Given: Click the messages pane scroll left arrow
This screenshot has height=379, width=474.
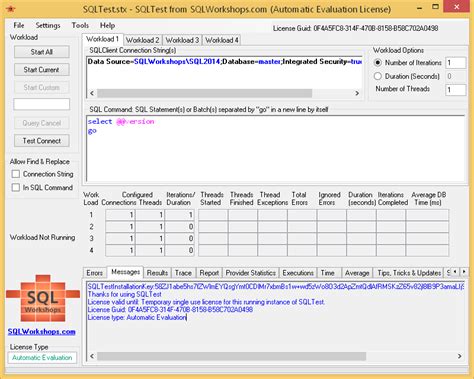Looking at the screenshot, I should (92, 356).
